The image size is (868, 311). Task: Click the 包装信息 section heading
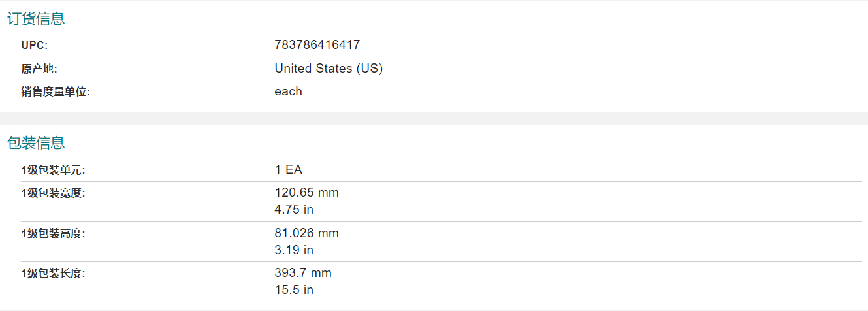tap(36, 143)
